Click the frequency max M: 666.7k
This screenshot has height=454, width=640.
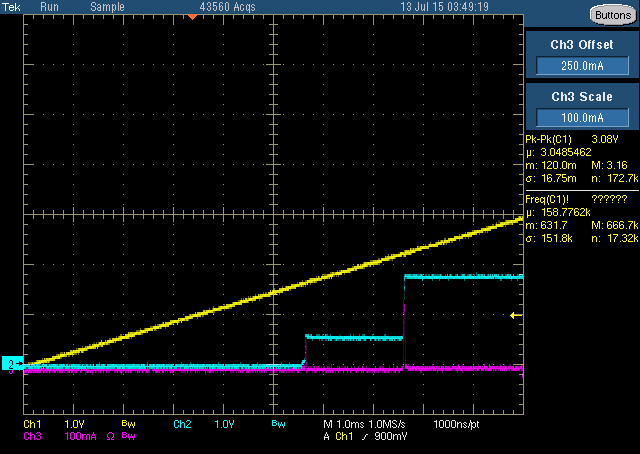(616, 225)
